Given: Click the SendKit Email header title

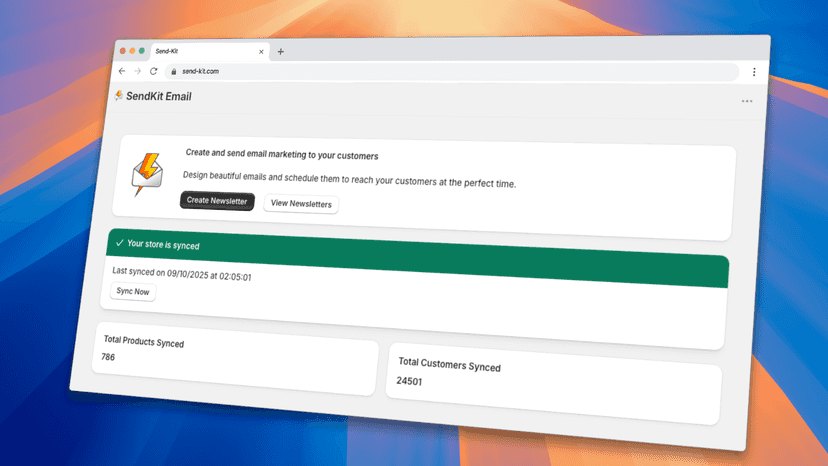Looking at the screenshot, I should (x=158, y=96).
